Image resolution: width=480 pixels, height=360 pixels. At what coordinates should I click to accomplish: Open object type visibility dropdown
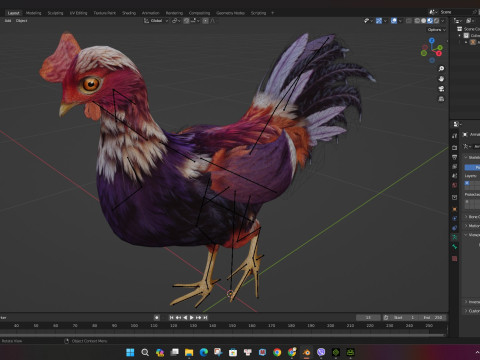coord(368,21)
